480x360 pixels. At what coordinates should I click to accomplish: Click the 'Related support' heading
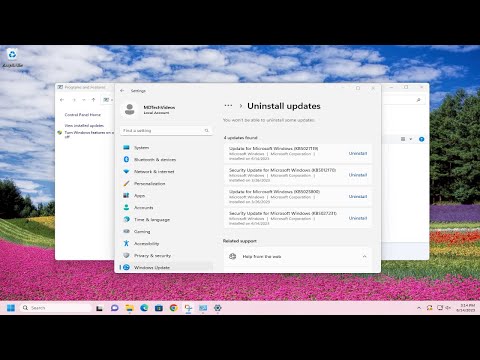240,241
